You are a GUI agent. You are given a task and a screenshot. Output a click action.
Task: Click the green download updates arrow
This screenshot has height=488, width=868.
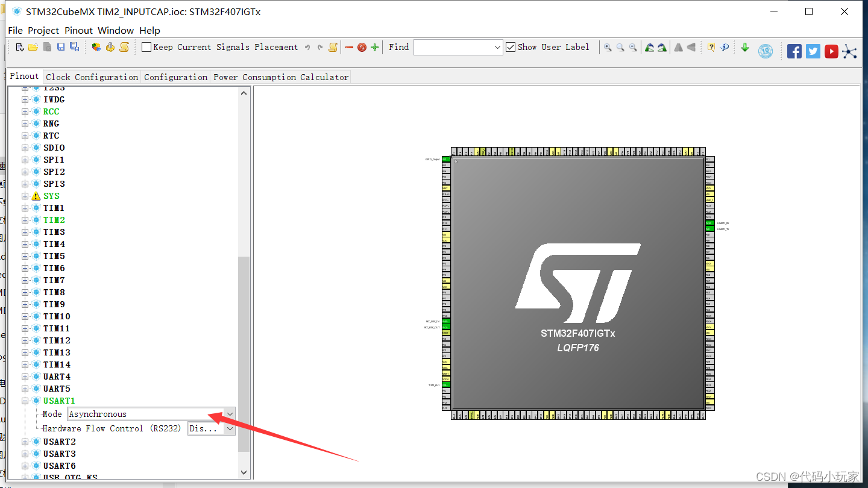click(x=745, y=47)
